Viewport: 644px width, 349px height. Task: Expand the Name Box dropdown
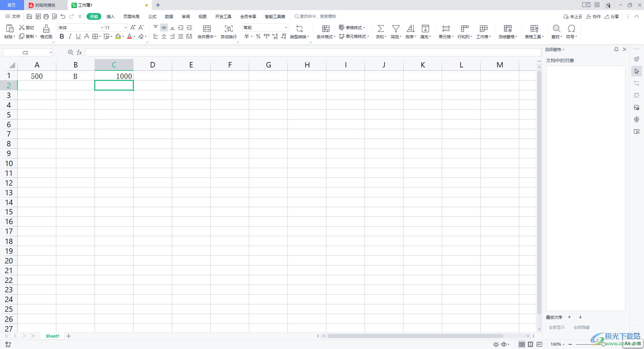[51, 52]
